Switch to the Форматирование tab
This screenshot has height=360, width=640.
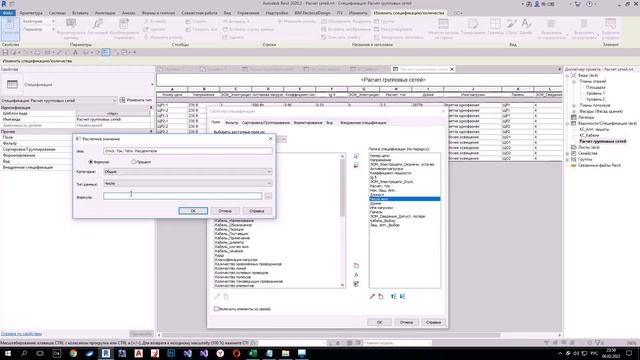tap(308, 122)
